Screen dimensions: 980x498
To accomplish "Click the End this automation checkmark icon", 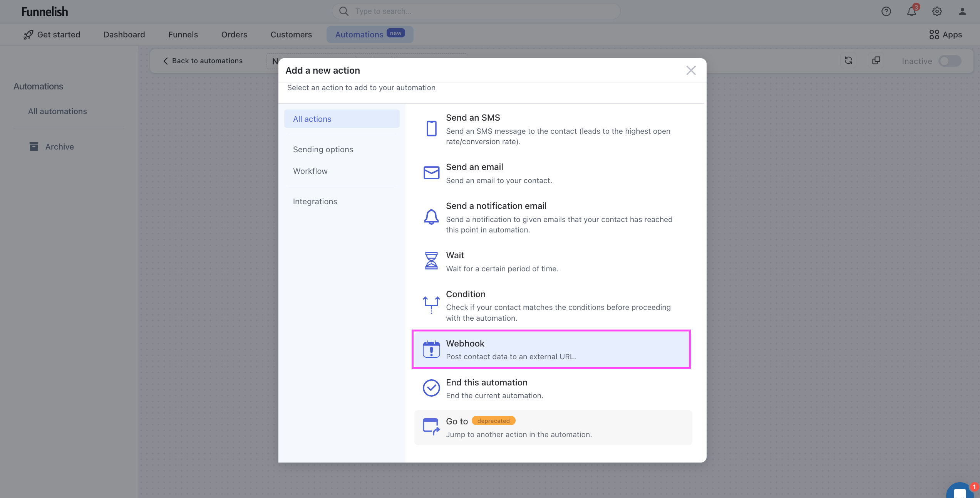I will coord(431,388).
